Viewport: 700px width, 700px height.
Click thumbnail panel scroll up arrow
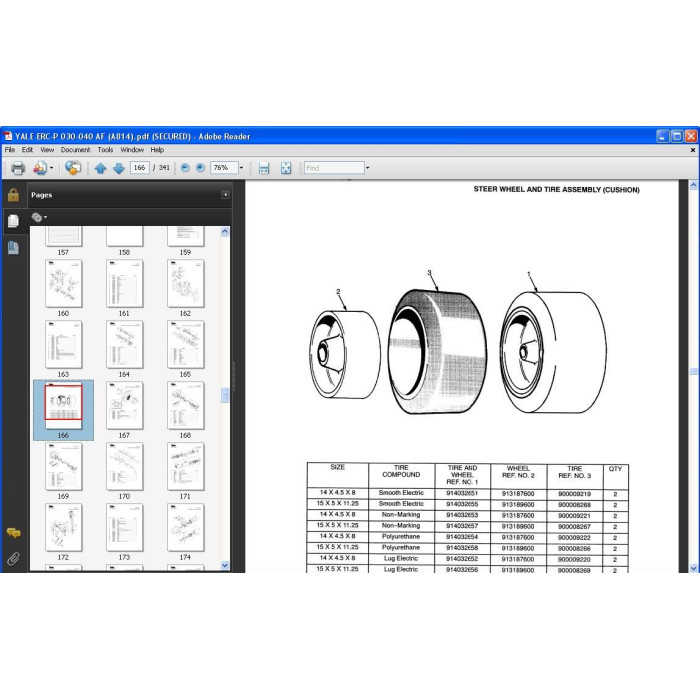coord(225,231)
